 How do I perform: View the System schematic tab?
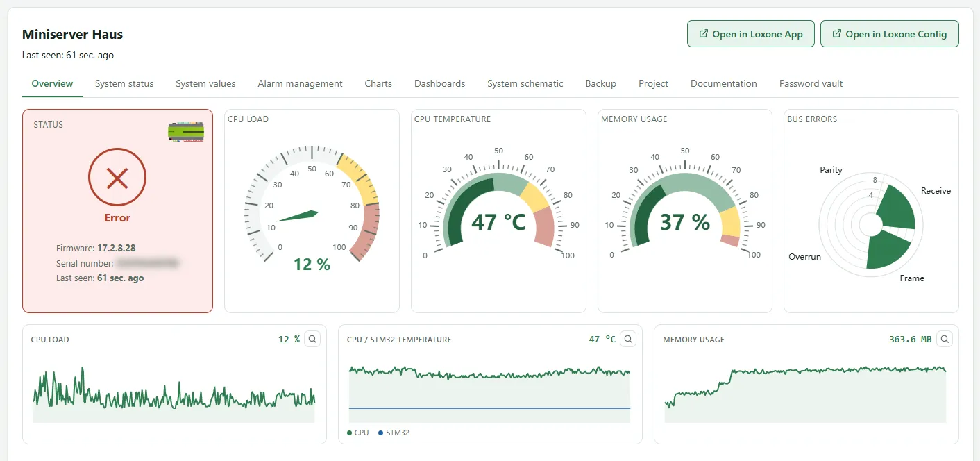[x=525, y=83]
